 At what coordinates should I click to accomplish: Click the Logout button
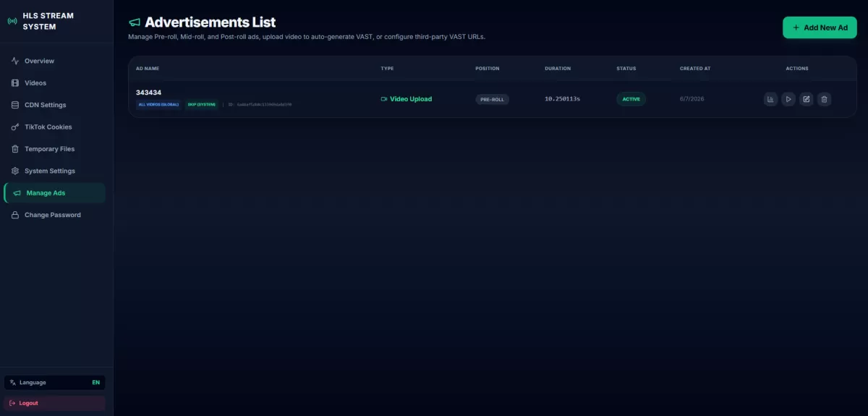point(55,403)
